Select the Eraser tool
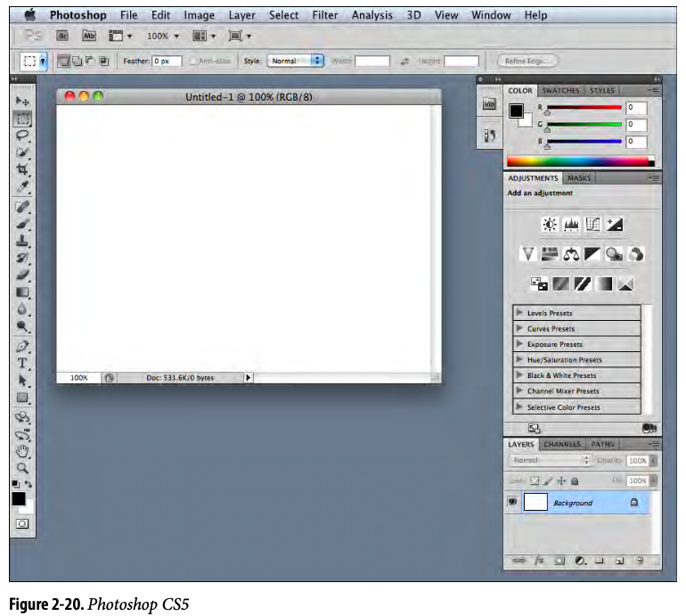This screenshot has height=616, width=686. tap(22, 275)
